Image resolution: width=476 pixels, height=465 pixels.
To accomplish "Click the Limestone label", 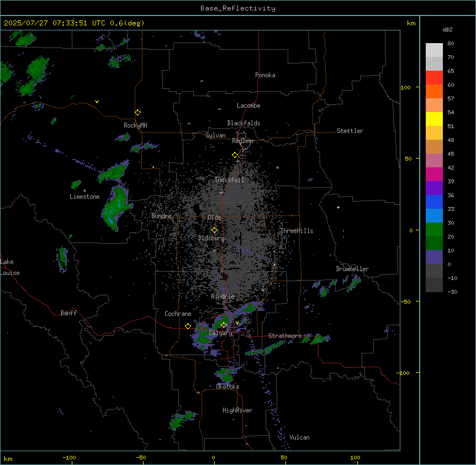I will click(84, 197).
